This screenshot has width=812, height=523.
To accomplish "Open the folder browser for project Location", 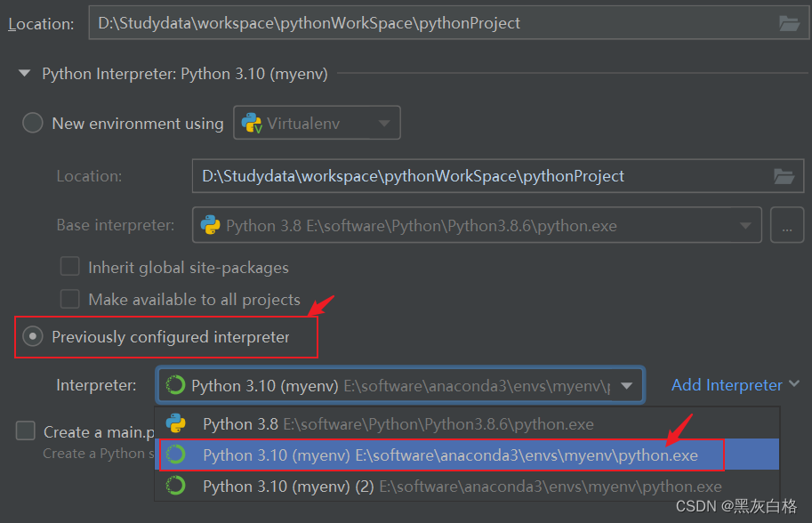I will (788, 24).
